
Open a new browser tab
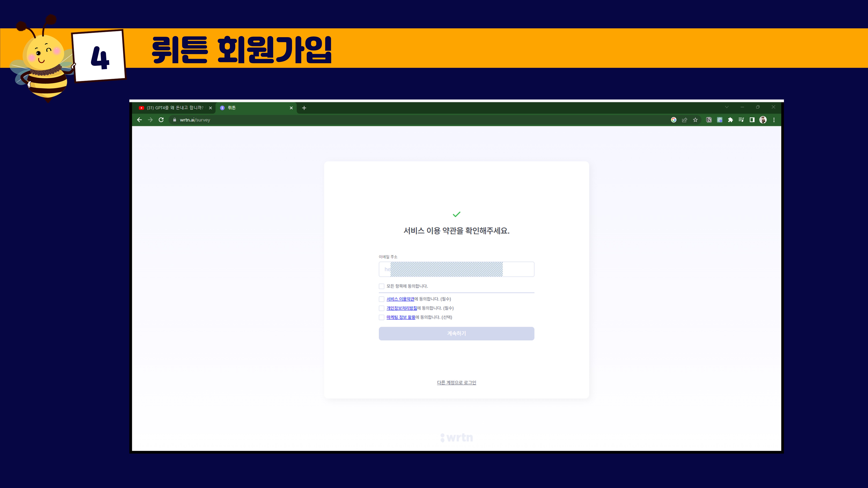(304, 108)
